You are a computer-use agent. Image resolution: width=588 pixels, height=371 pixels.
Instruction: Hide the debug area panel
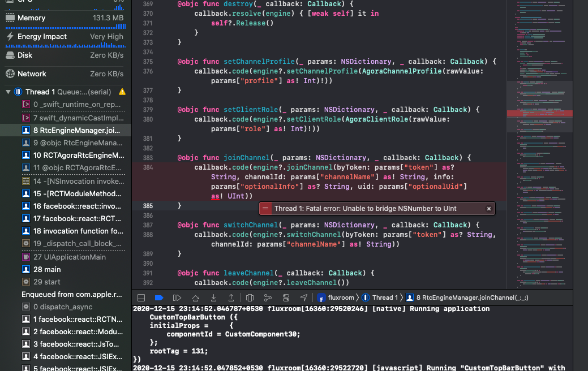point(140,297)
